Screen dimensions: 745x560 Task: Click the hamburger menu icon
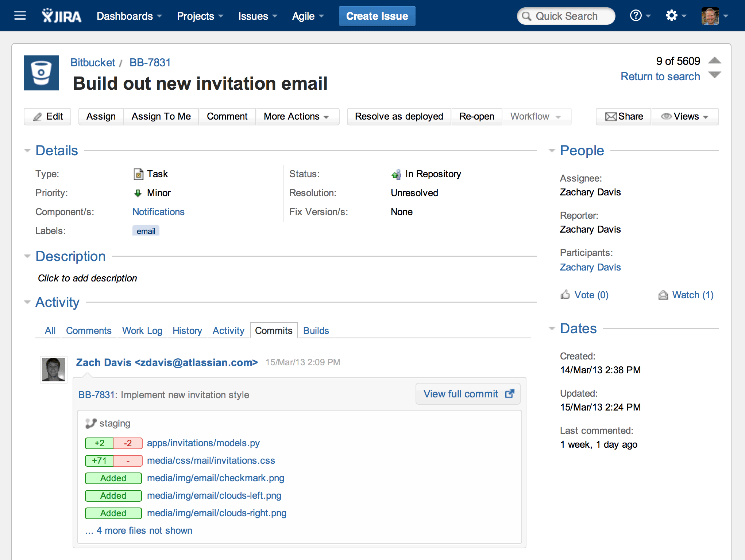[20, 16]
